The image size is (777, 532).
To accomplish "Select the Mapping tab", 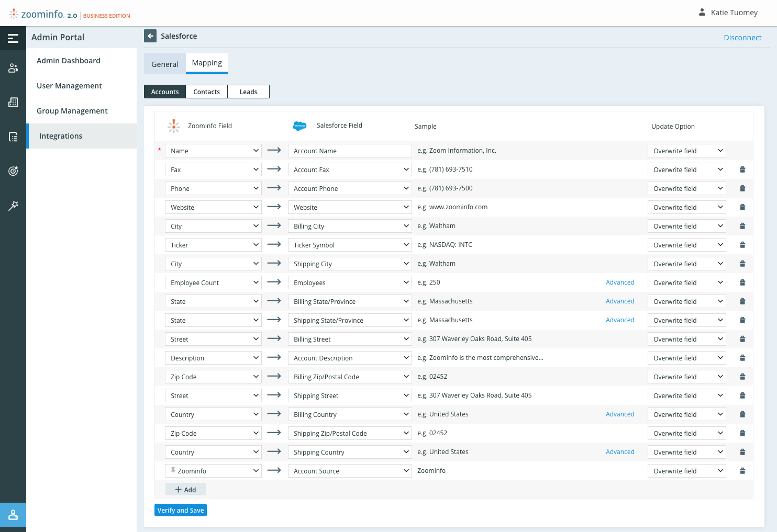I will point(207,63).
